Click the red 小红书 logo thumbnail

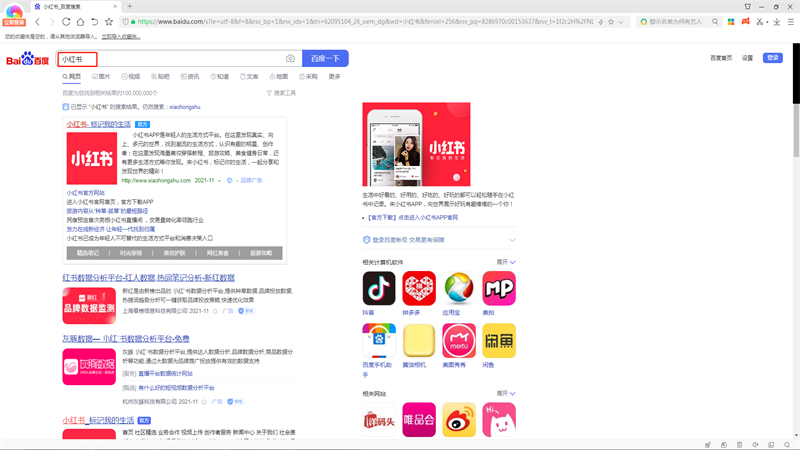[92, 159]
